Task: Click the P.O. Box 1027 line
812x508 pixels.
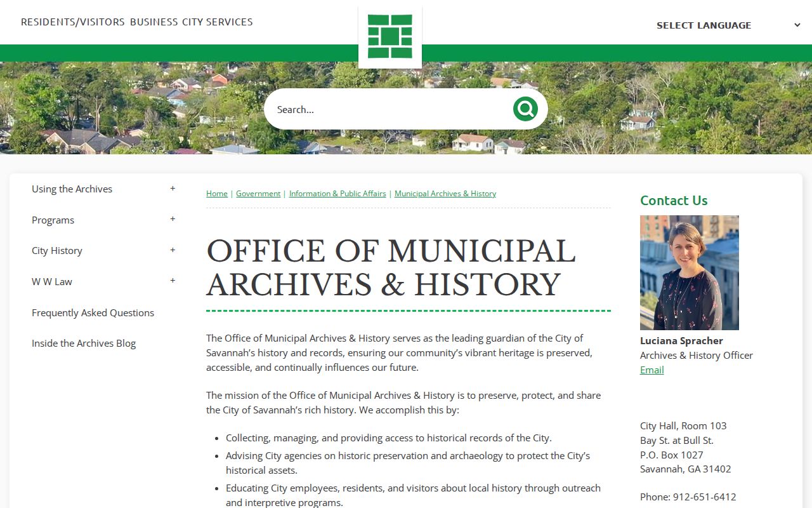Action: point(672,455)
